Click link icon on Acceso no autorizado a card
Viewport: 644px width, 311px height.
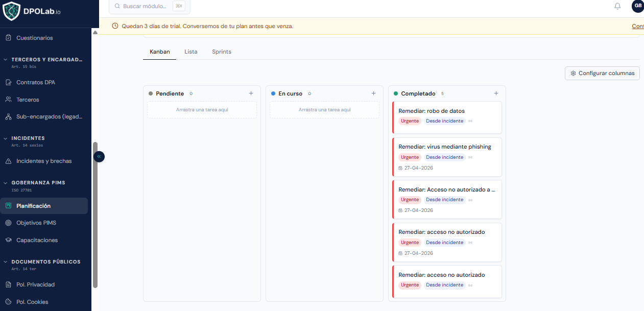pos(470,200)
